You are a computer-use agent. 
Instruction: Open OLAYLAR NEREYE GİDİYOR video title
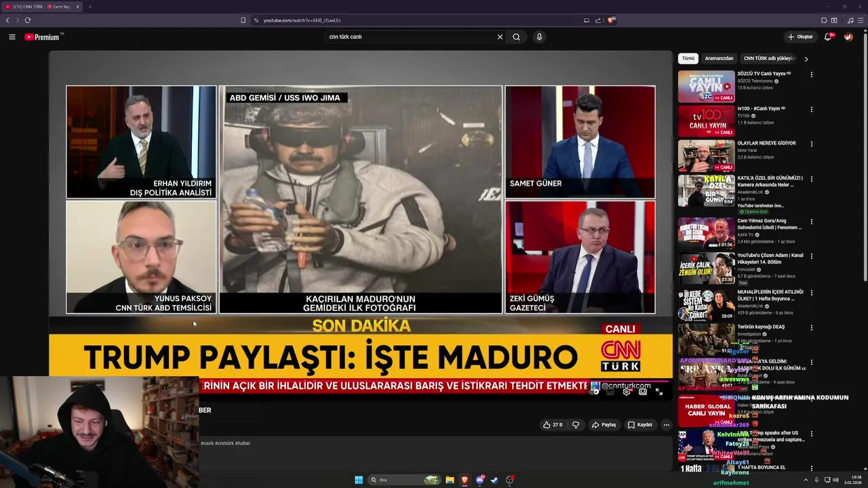click(766, 143)
